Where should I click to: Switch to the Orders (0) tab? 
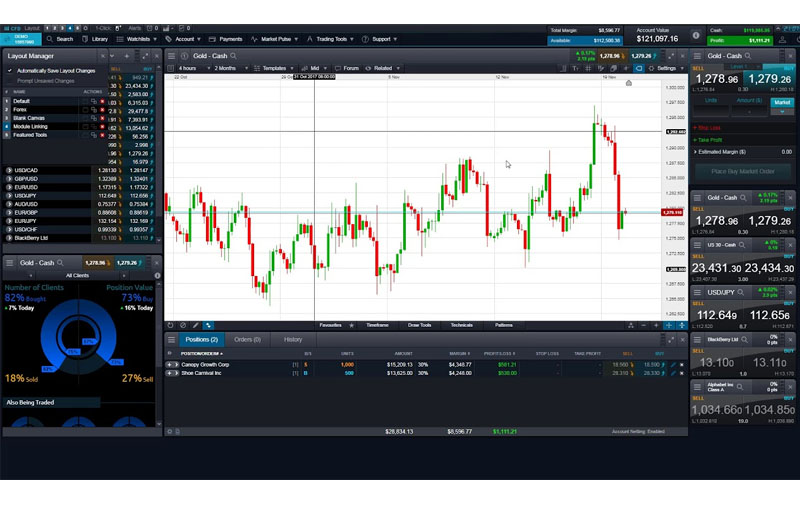point(247,339)
